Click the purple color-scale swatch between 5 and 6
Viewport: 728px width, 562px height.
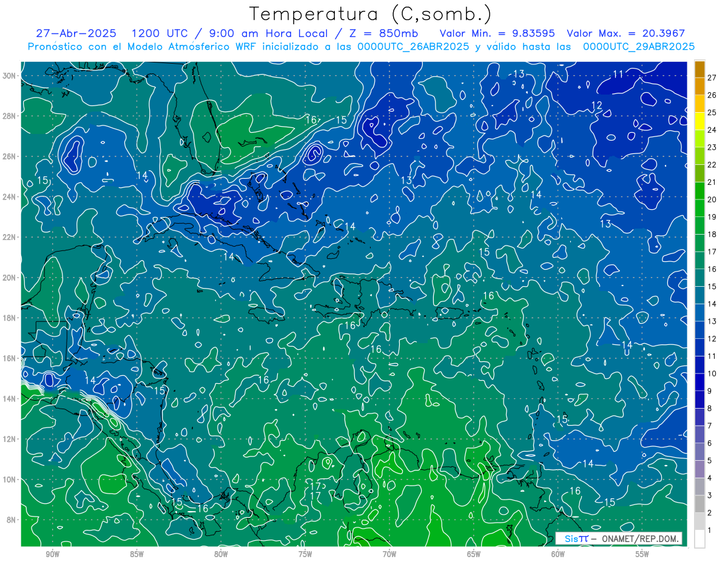tap(699, 452)
